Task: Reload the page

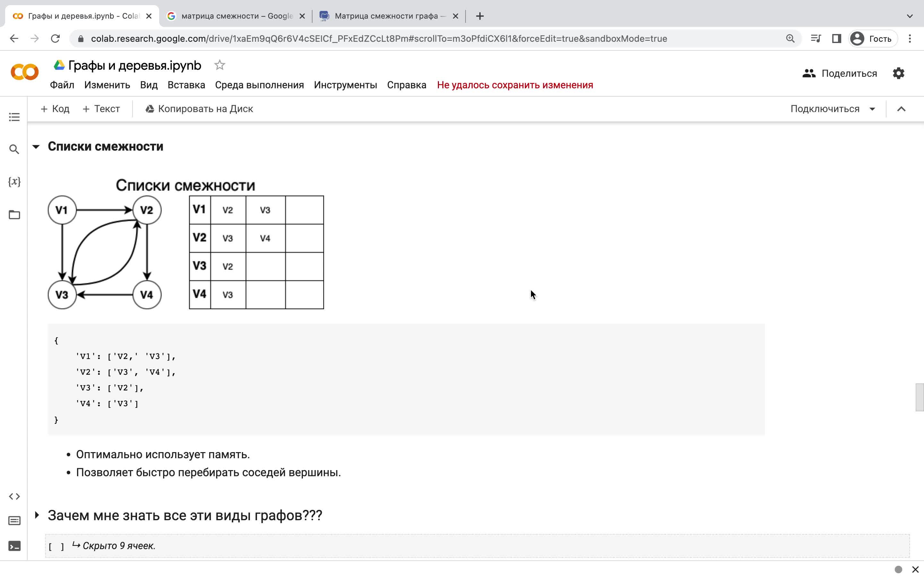Action: [x=56, y=39]
